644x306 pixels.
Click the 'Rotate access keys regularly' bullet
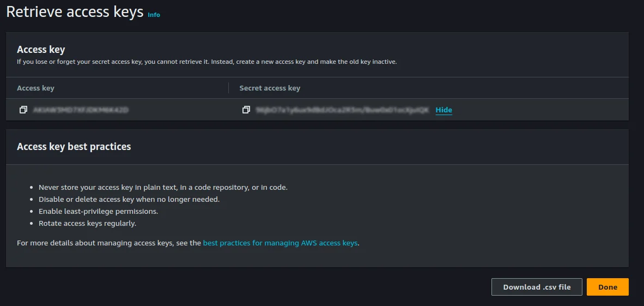(x=87, y=223)
